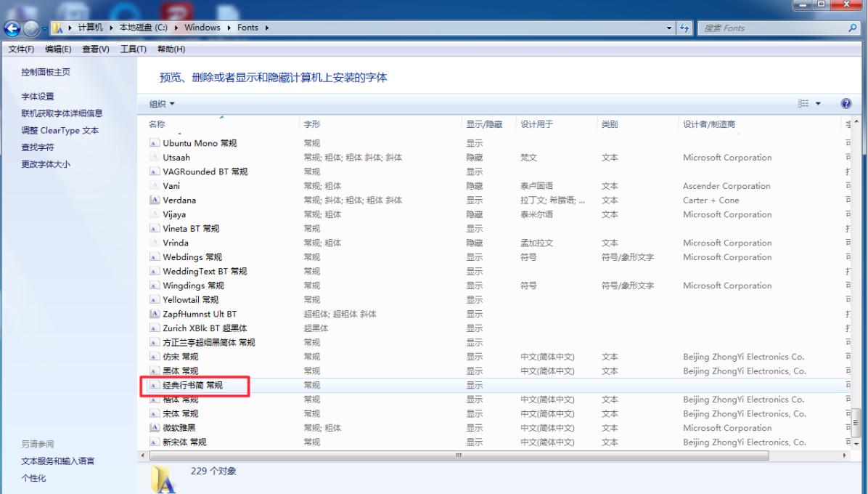
Task: Open the 文件(F) menu
Action: [x=21, y=49]
